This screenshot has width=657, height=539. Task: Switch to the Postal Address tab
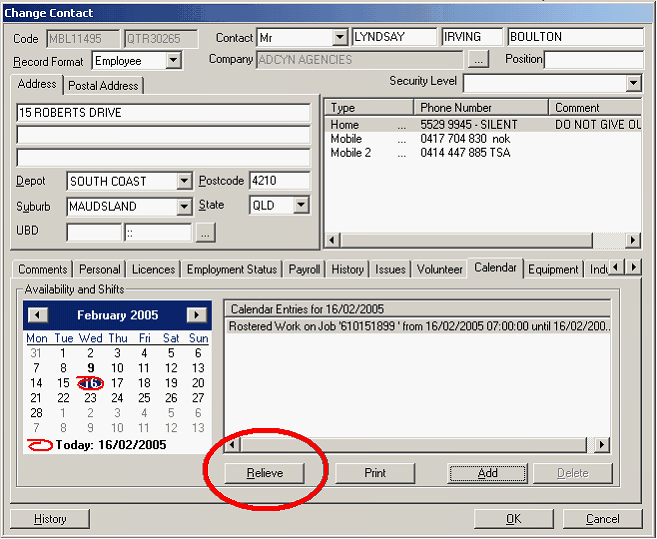[104, 86]
